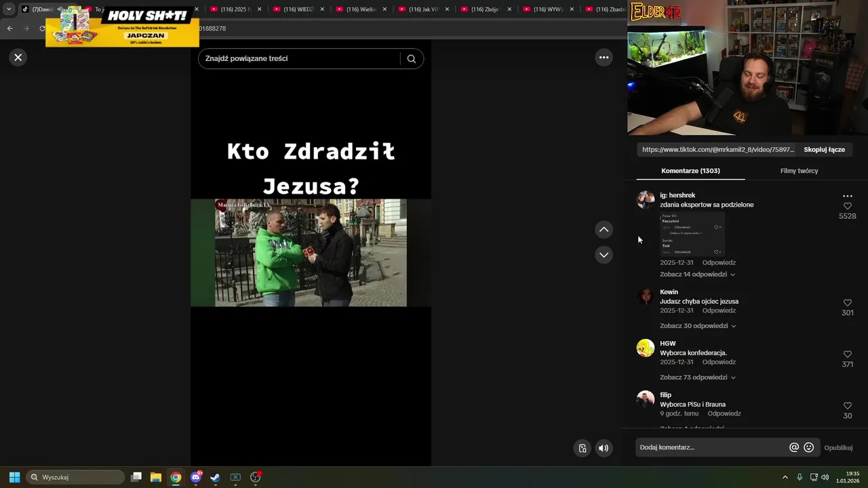Open the image attached to hershrek's comment

(692, 234)
